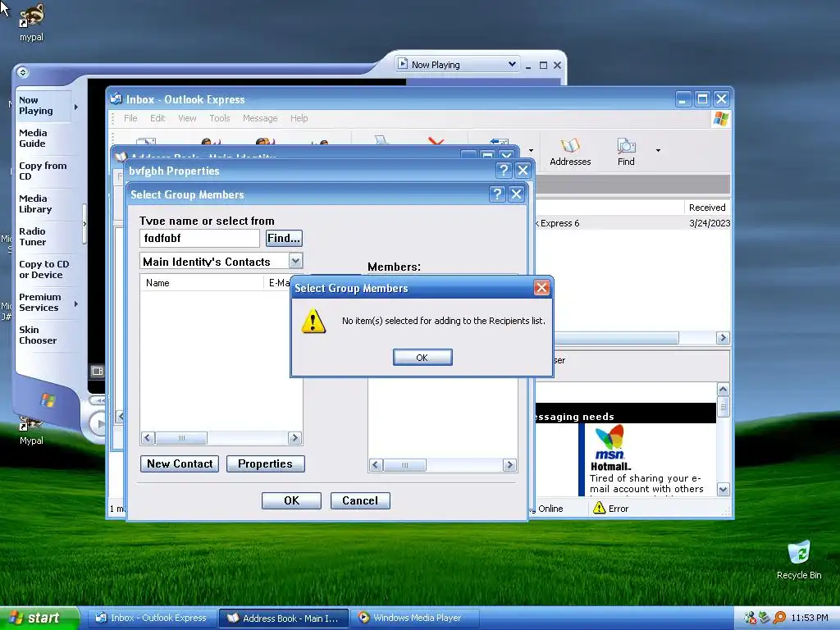Switch to Address Book taskbar button
The width and height of the screenshot is (840, 630).
point(284,618)
